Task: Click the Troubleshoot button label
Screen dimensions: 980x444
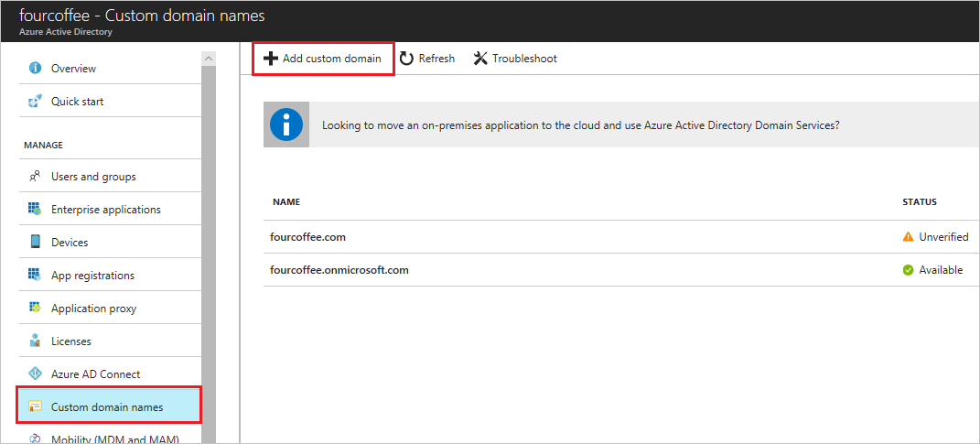Action: tap(524, 59)
